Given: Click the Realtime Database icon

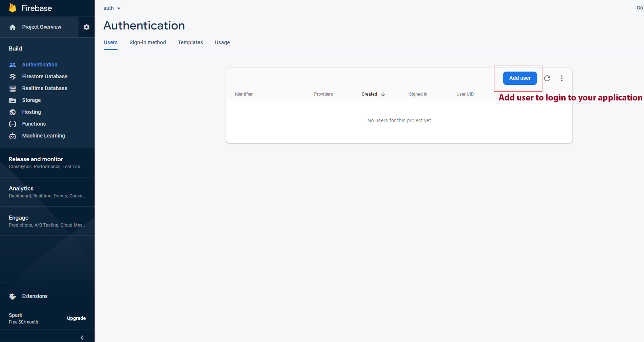Looking at the screenshot, I should pyautogui.click(x=13, y=88).
